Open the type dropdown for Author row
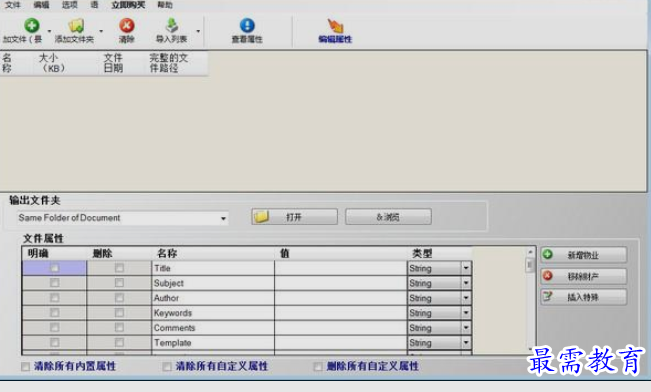Viewport: 651px width, 392px height. point(466,298)
